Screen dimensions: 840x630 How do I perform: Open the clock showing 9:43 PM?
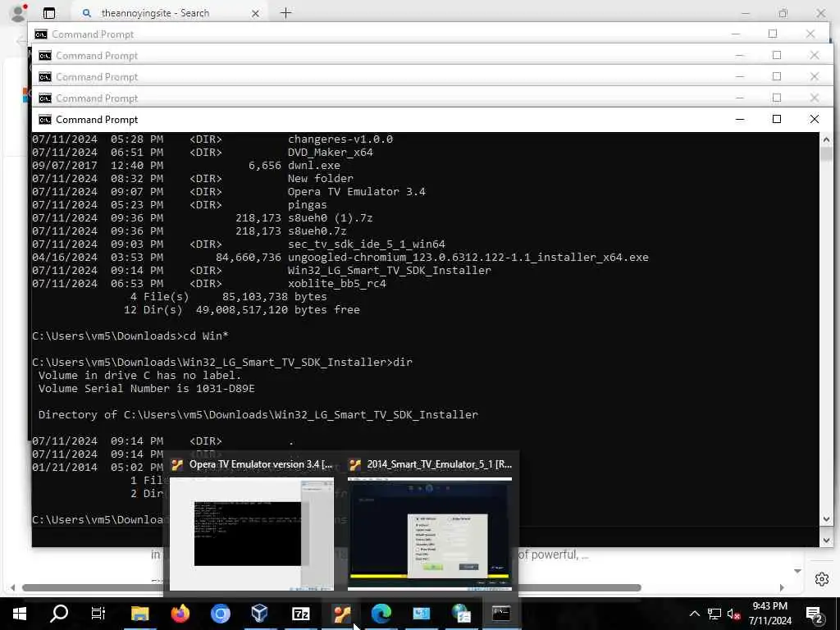coord(769,614)
